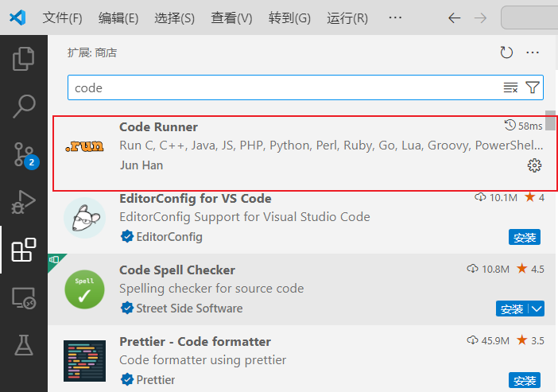Open the extension search filter options
558x392 pixels.
(x=533, y=87)
